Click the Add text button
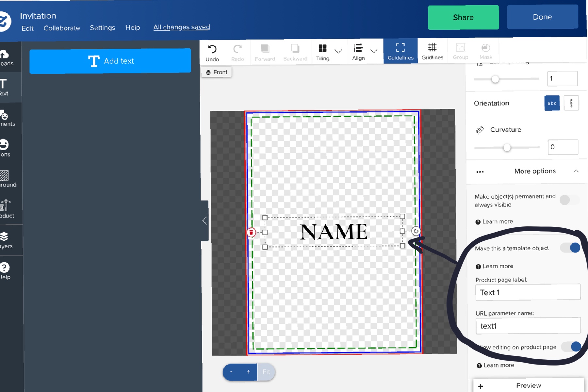588x392 pixels. [110, 61]
